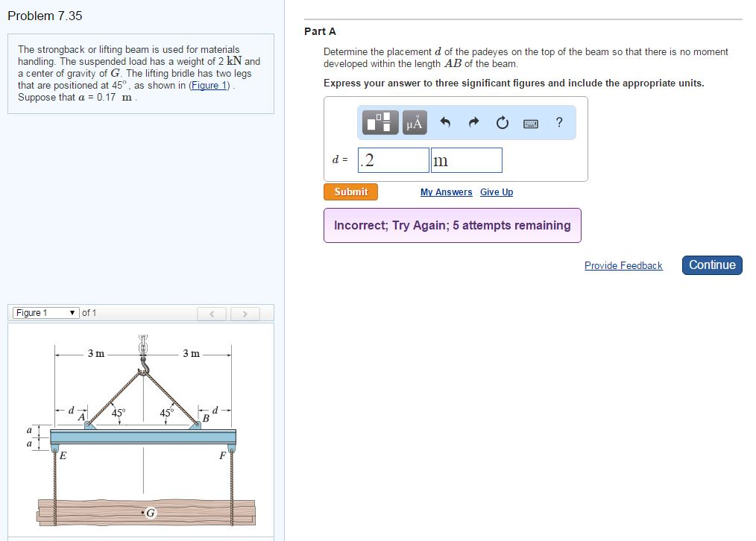Open keyboard shortcuts with the keyboard icon
The width and height of the screenshot is (756, 541).
[532, 123]
